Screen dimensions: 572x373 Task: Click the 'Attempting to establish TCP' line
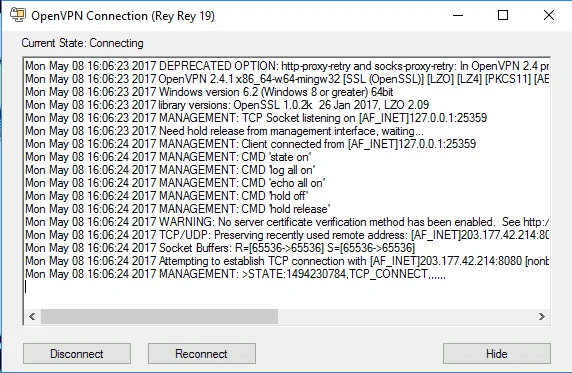(287, 261)
